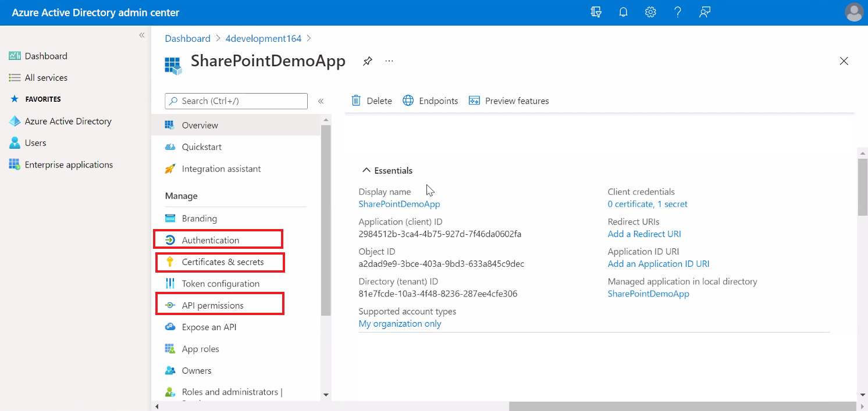Click the notifications bell icon
Viewport: 868px width, 411px height.
623,12
